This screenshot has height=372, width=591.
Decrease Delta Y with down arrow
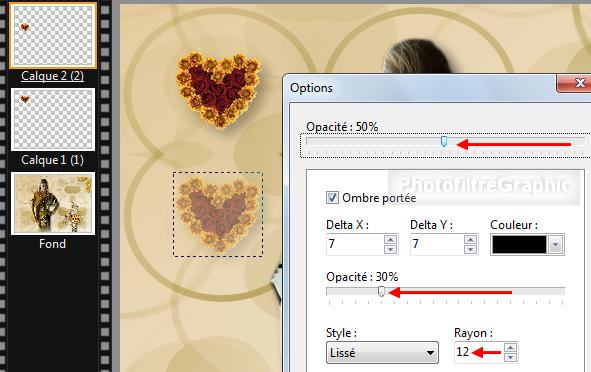pyautogui.click(x=470, y=249)
